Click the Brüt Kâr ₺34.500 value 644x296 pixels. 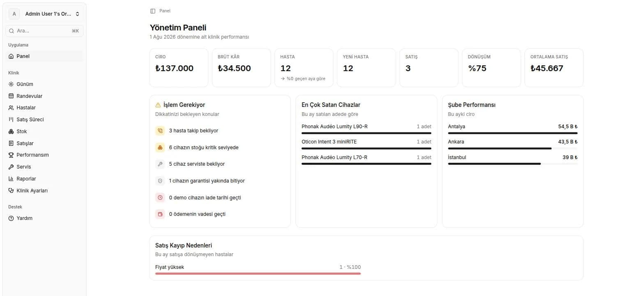pos(234,68)
